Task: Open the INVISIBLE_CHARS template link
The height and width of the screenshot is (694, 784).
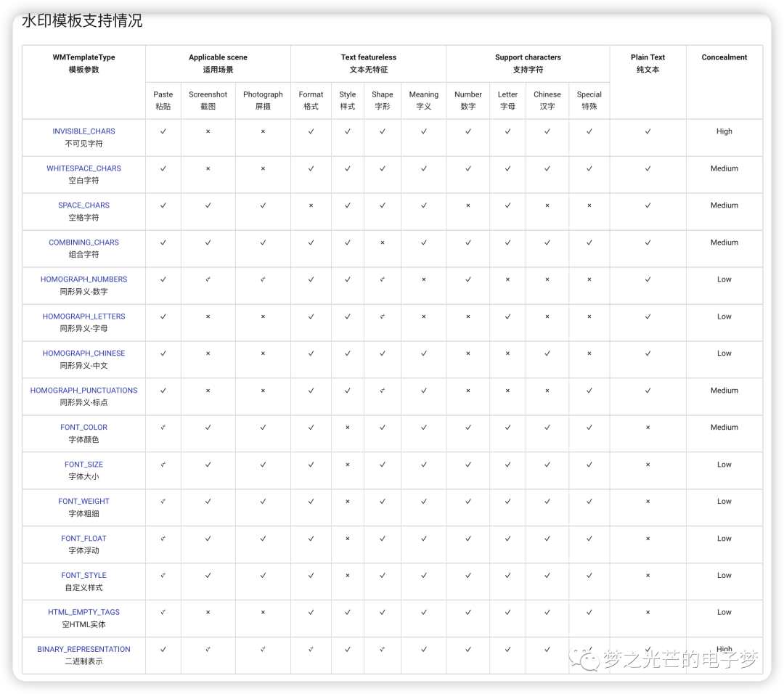Action: pyautogui.click(x=83, y=131)
